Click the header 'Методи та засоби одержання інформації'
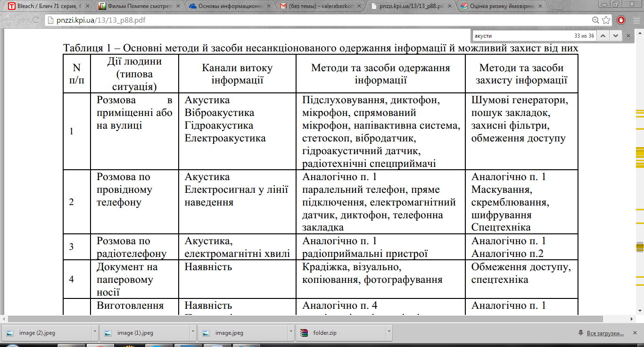This screenshot has width=644, height=347. point(380,74)
